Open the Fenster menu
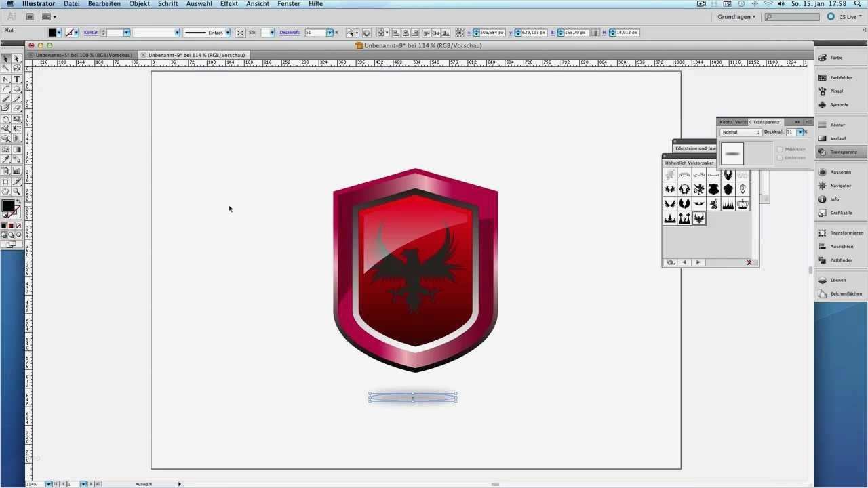Screen dimensions: 868x488 click(x=289, y=4)
